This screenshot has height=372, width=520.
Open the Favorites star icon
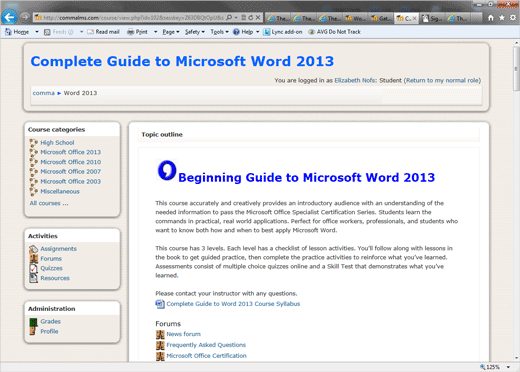coord(502,18)
